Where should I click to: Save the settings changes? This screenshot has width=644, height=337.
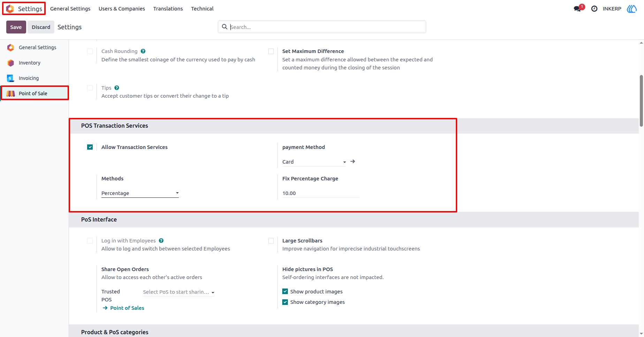coord(16,27)
